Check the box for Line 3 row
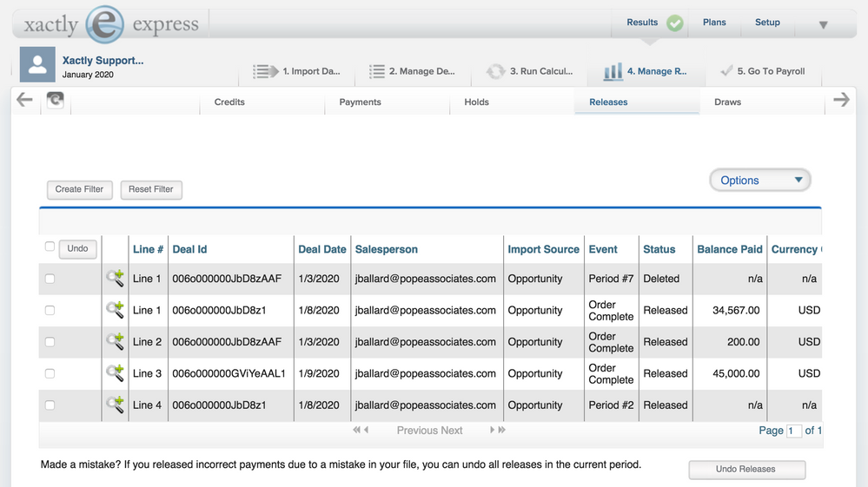The image size is (868, 487). [50, 373]
